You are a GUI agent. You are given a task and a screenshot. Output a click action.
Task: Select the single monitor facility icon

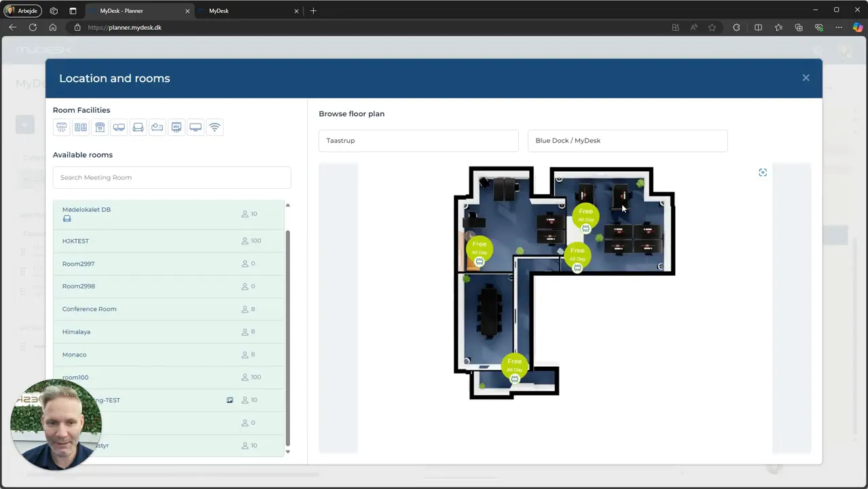click(196, 127)
